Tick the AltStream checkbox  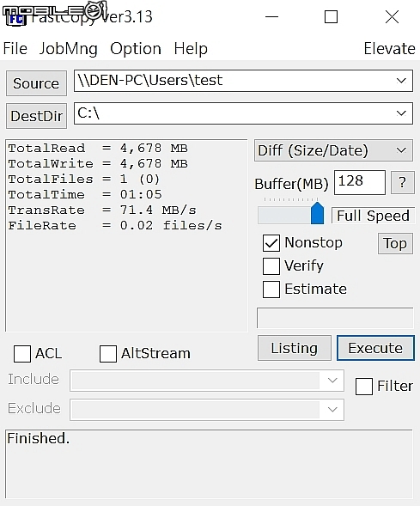[x=108, y=354]
